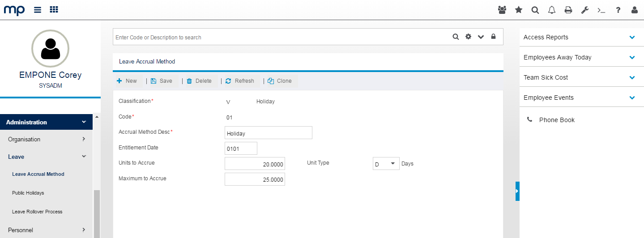Open notifications bell in top bar
This screenshot has width=644, height=238.
pyautogui.click(x=552, y=10)
